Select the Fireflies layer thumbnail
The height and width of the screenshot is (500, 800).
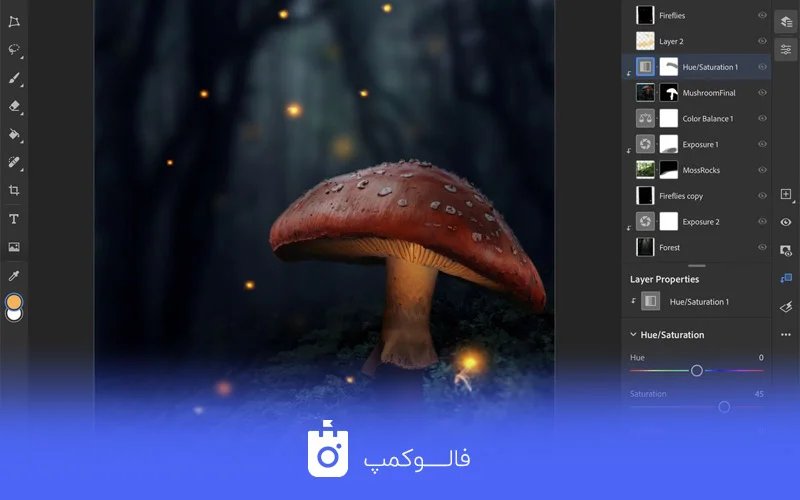click(645, 15)
